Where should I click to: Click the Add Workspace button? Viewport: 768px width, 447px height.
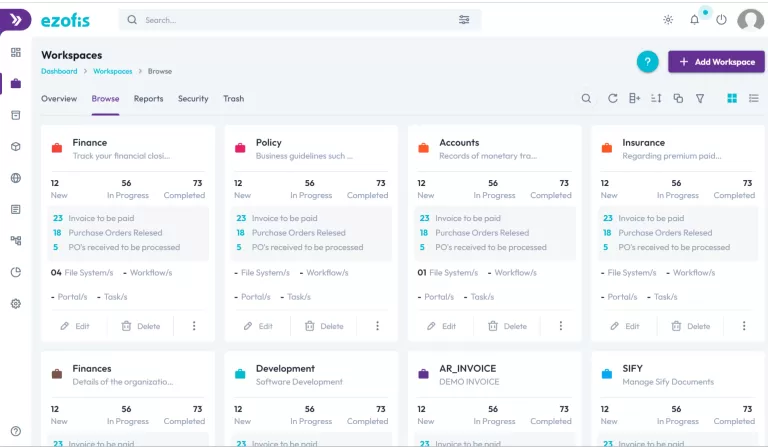coord(716,62)
